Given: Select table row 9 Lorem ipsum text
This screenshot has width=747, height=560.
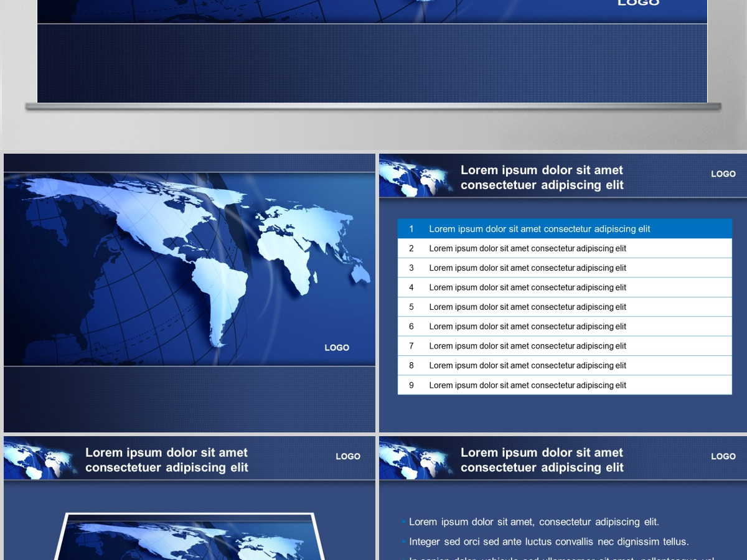Looking at the screenshot, I should coord(527,385).
